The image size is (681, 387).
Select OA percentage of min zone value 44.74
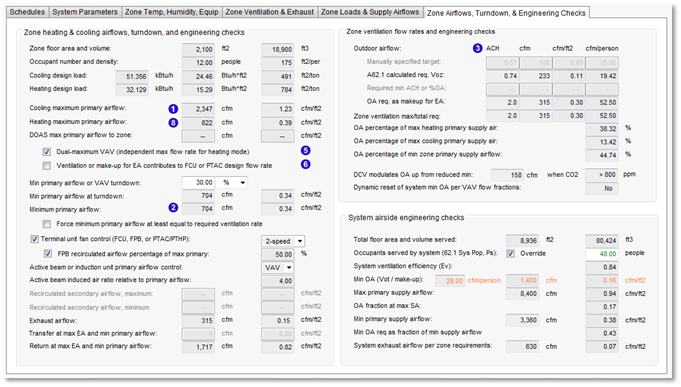602,155
